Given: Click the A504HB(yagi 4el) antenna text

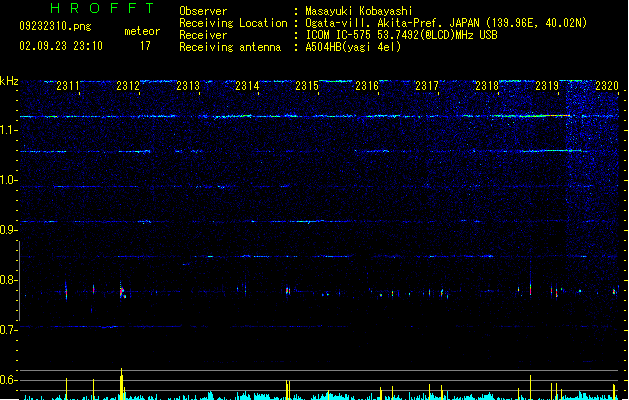Looking at the screenshot, I should click(x=353, y=47).
